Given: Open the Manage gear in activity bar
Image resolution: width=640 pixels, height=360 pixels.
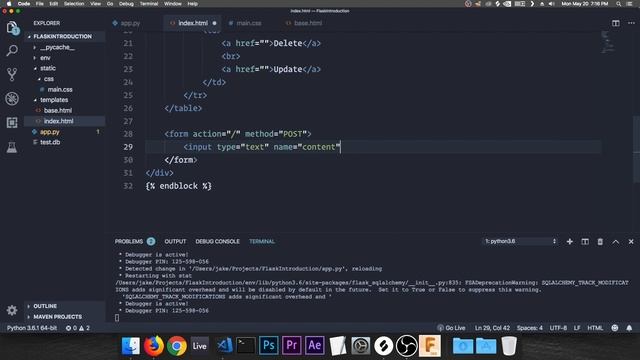Looking at the screenshot, I should point(12,310).
